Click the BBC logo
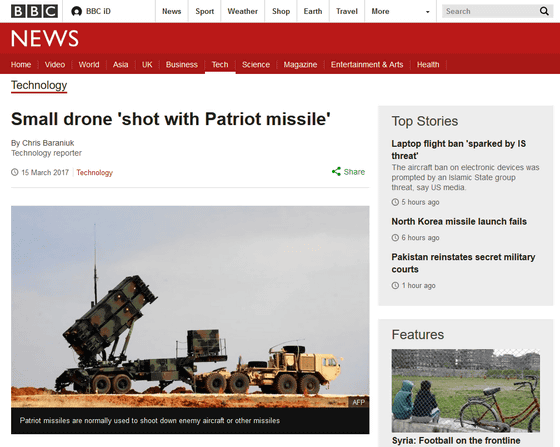This screenshot has height=447, width=560. pos(34,11)
